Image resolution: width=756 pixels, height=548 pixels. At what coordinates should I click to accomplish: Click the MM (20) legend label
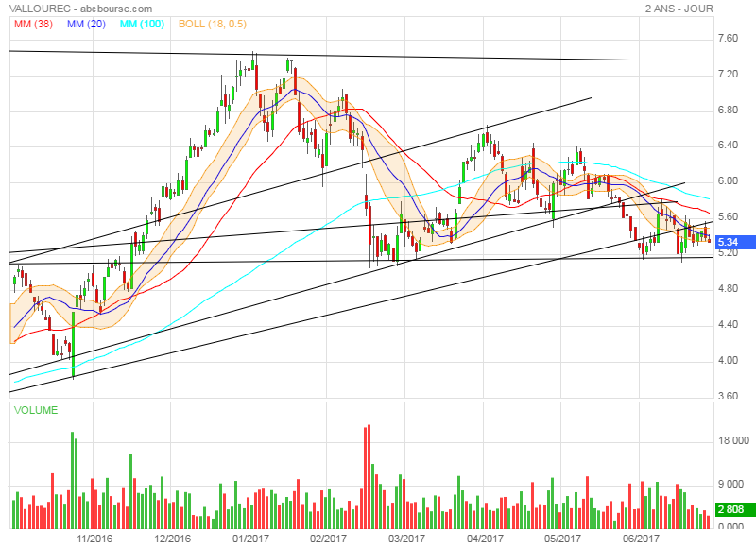tap(86, 24)
